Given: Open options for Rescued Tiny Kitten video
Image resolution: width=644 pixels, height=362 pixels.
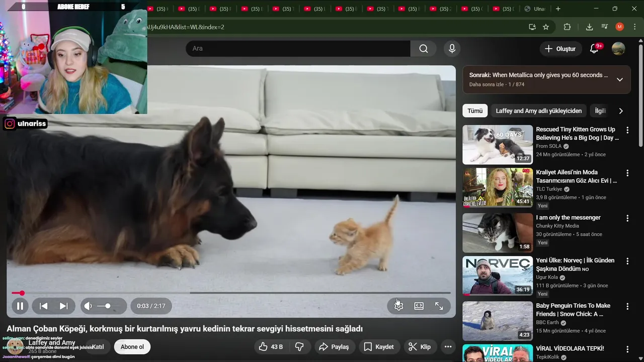Looking at the screenshot, I should pos(627,130).
